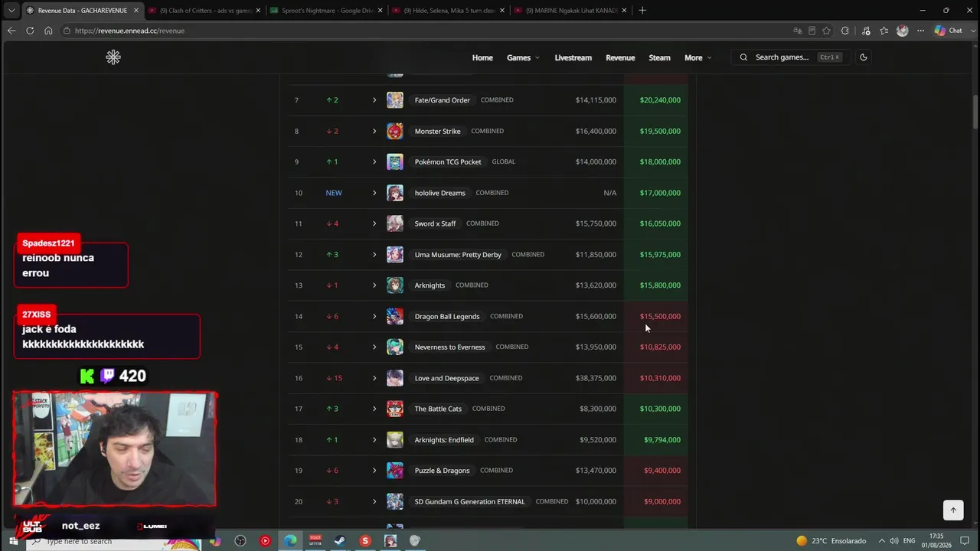Open the Windows notification center
This screenshot has width=980, height=551.
pos(965,541)
